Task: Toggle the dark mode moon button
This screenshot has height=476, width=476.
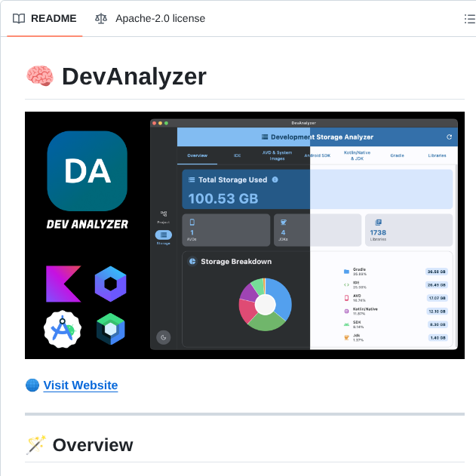Action: pyautogui.click(x=164, y=337)
